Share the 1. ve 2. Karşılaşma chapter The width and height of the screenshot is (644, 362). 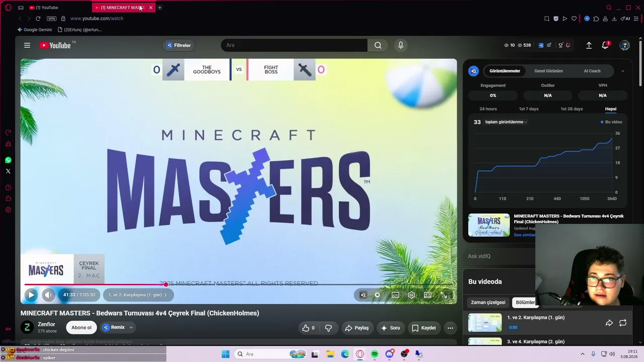(x=609, y=323)
